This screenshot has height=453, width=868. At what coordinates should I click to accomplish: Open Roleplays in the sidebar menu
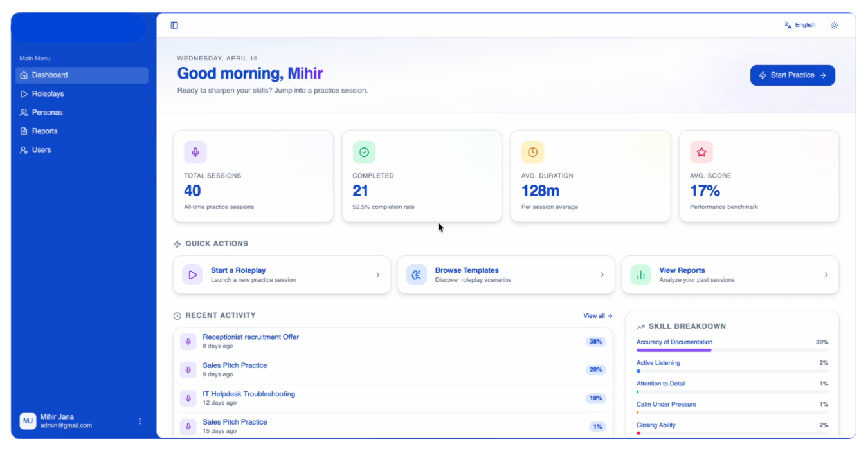tap(48, 94)
